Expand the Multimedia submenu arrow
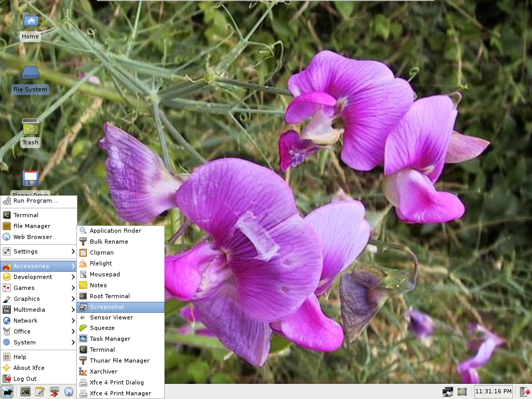The image size is (532, 399). pos(73,310)
